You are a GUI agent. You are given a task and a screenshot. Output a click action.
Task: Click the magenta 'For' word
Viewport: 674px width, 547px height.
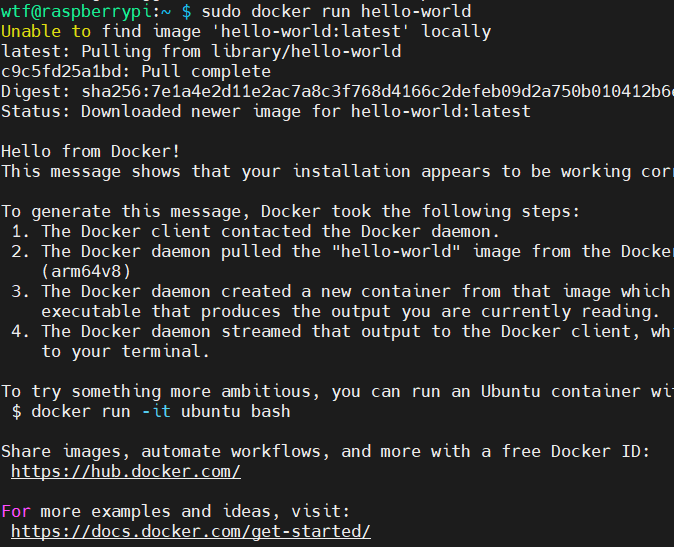16,511
